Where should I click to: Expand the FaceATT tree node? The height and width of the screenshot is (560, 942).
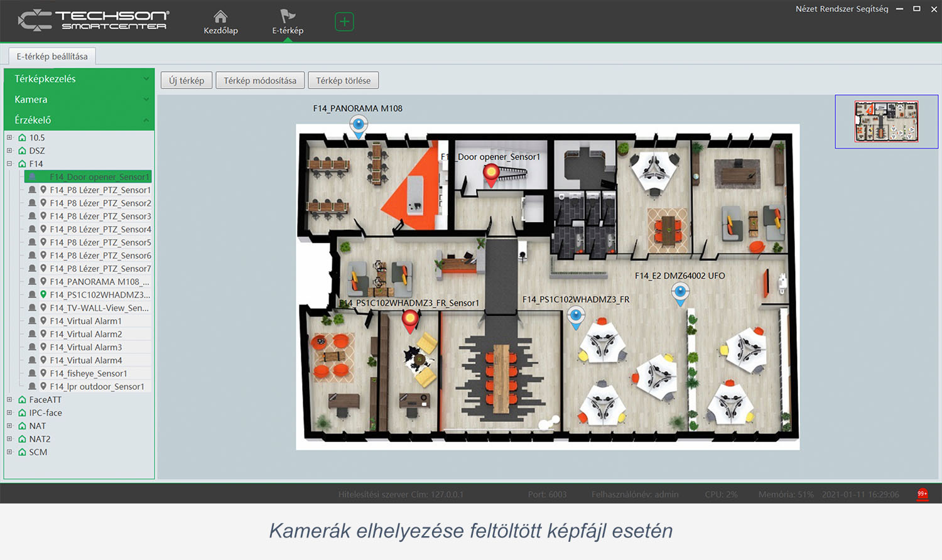[9, 400]
